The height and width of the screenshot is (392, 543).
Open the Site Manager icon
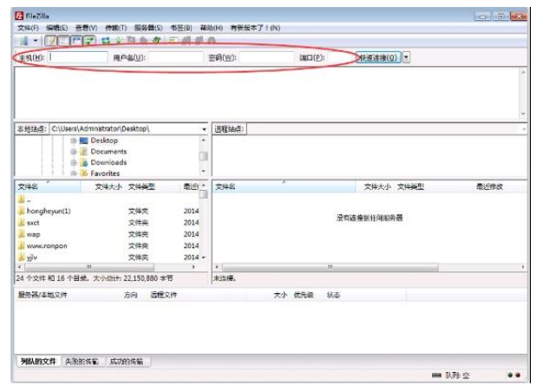pos(24,41)
